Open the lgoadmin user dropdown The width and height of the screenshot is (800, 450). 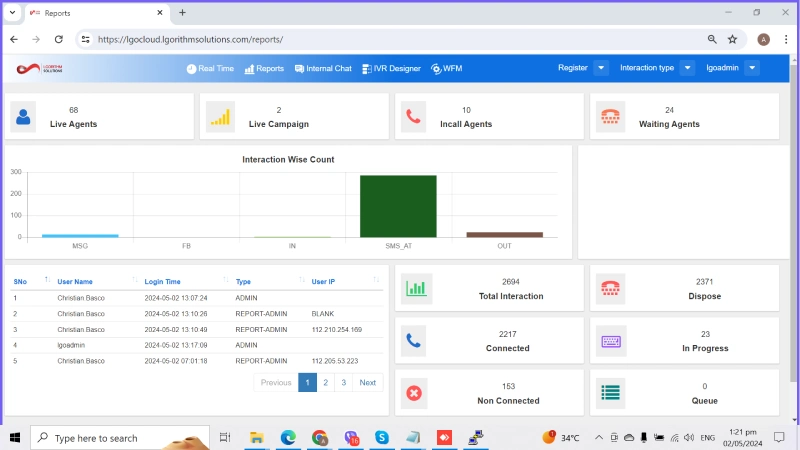[751, 68]
